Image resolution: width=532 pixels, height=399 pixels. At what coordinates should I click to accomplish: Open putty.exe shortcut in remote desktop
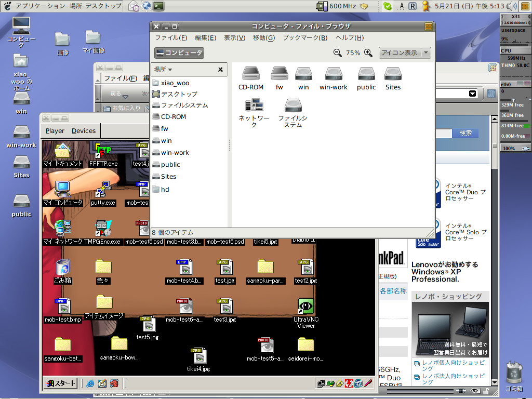tap(103, 191)
